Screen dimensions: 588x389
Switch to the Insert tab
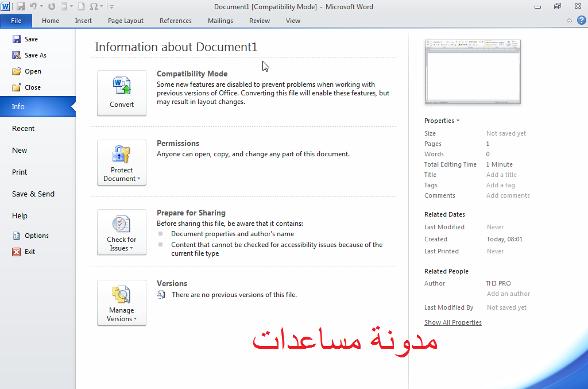(83, 21)
